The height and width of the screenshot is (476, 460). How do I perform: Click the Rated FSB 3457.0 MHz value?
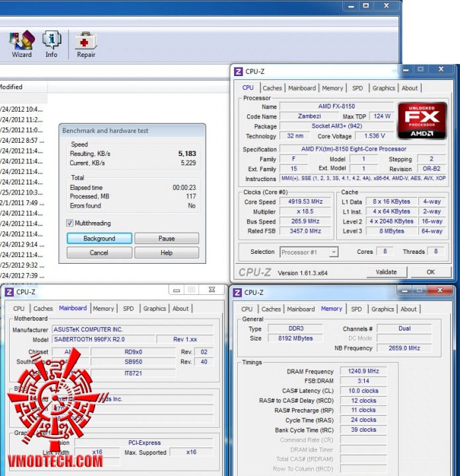point(305,231)
